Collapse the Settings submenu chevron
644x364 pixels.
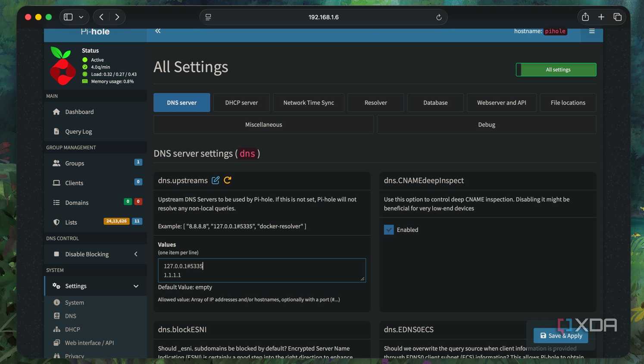(x=136, y=286)
